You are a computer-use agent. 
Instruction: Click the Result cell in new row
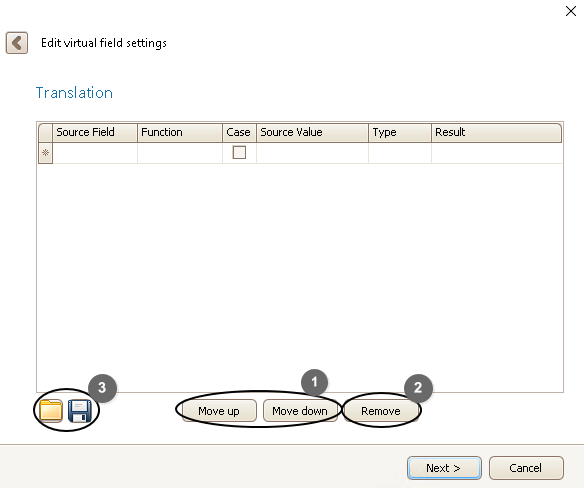click(x=496, y=153)
